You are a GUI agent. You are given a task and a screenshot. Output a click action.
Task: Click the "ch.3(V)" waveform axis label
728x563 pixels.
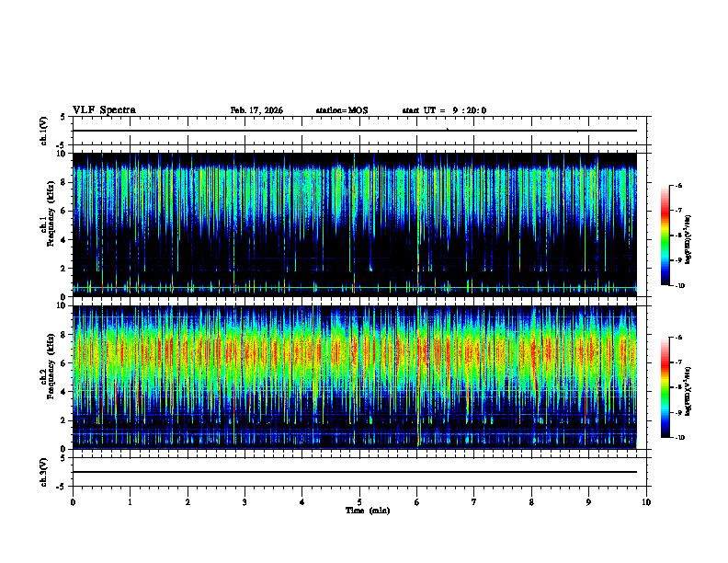point(43,473)
